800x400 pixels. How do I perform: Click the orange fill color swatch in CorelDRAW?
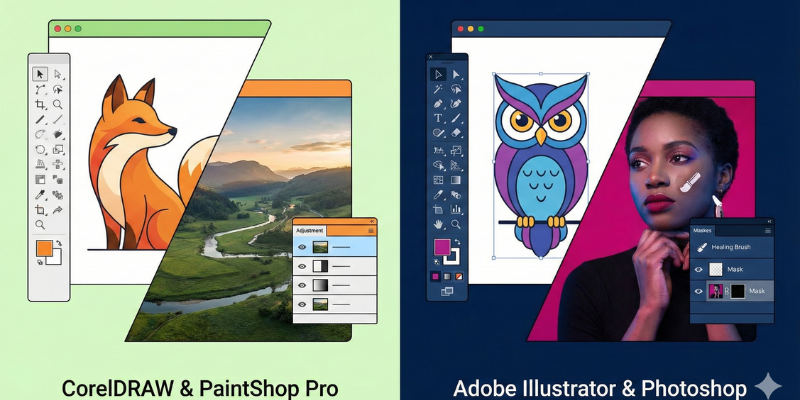[x=44, y=249]
